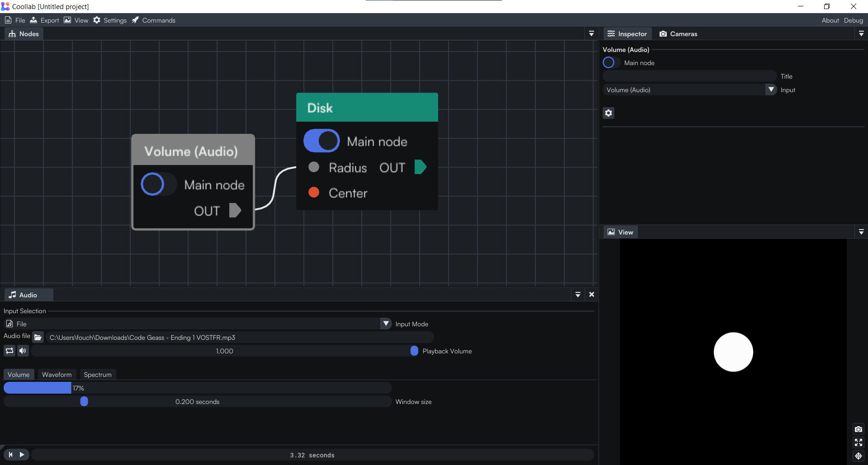Click the About menu item
The image size is (868, 465).
(830, 20)
